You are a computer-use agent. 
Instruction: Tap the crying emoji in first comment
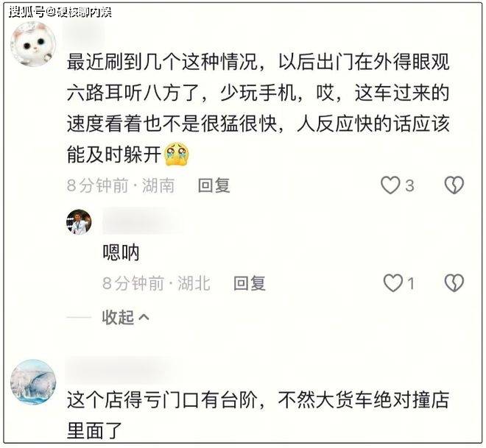coord(177,154)
